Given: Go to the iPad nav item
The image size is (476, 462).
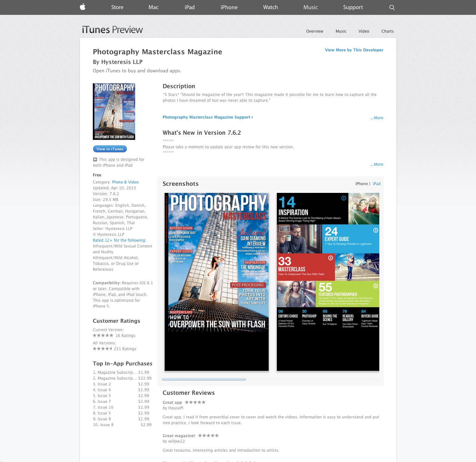Looking at the screenshot, I should click(189, 7).
